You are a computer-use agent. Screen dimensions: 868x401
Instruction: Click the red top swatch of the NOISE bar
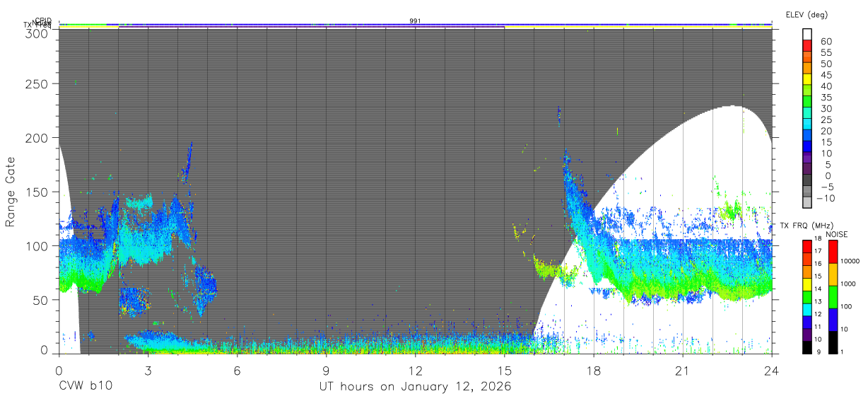click(833, 252)
